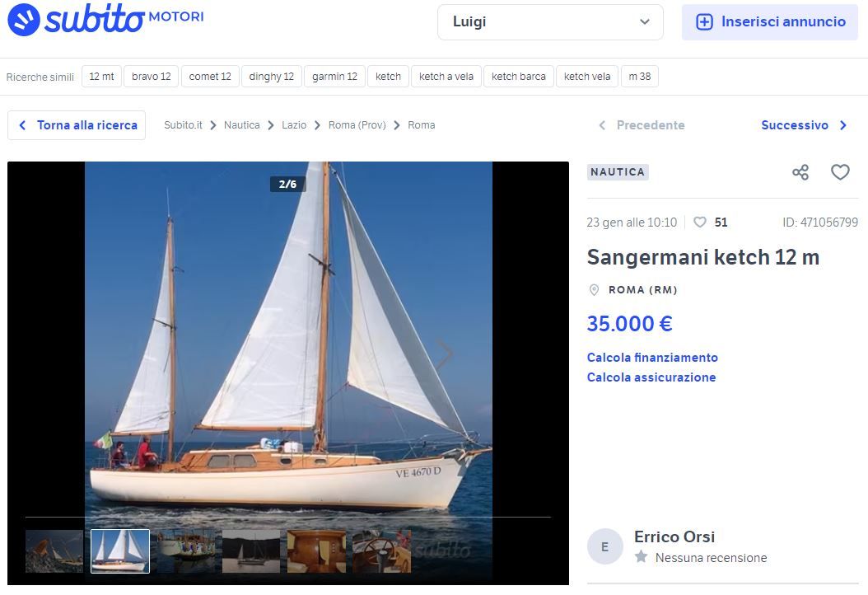
Task: Select the 'dinghy 12' similar search tag
Action: [x=271, y=77]
